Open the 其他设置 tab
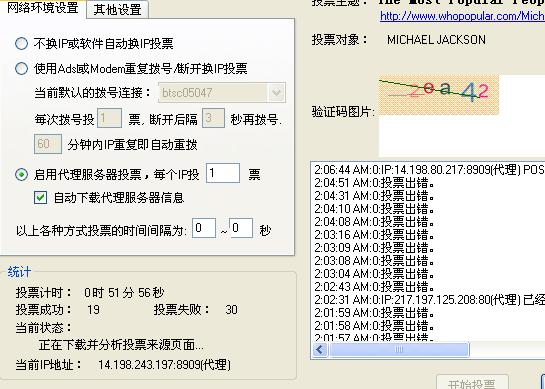The width and height of the screenshot is (545, 389). [x=117, y=9]
